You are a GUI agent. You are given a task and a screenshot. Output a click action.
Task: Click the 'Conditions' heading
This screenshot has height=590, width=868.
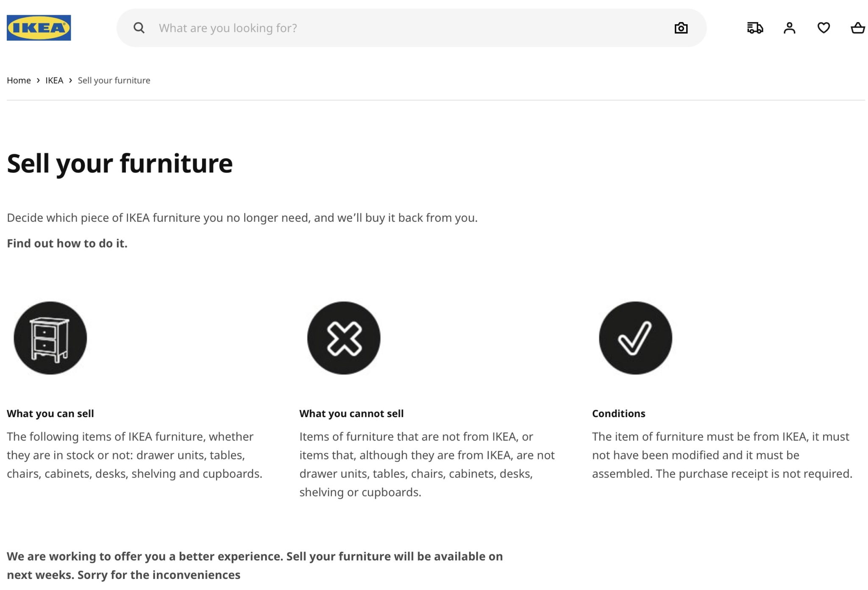tap(618, 414)
